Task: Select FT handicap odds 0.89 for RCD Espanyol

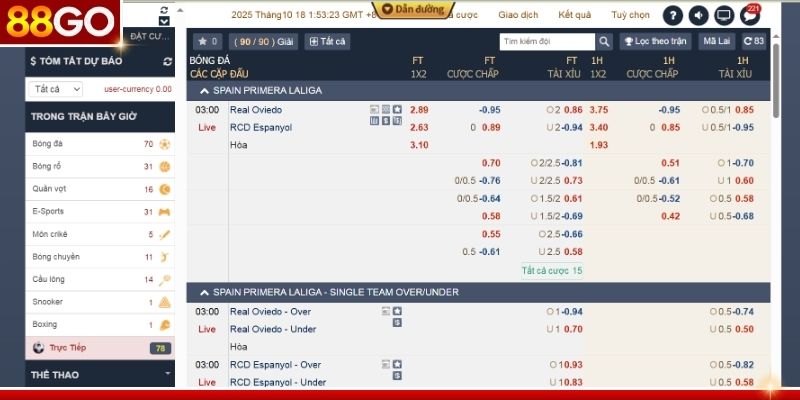Action: (491, 128)
